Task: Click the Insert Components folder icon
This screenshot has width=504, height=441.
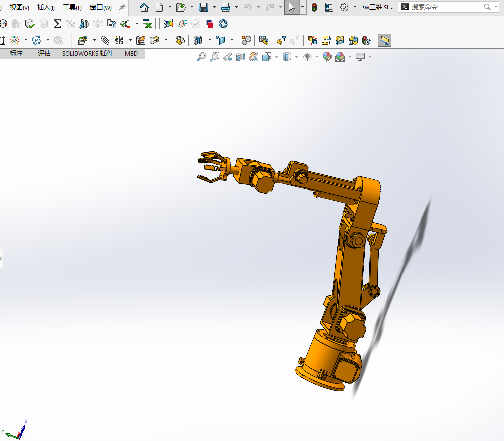Action: [x=83, y=40]
